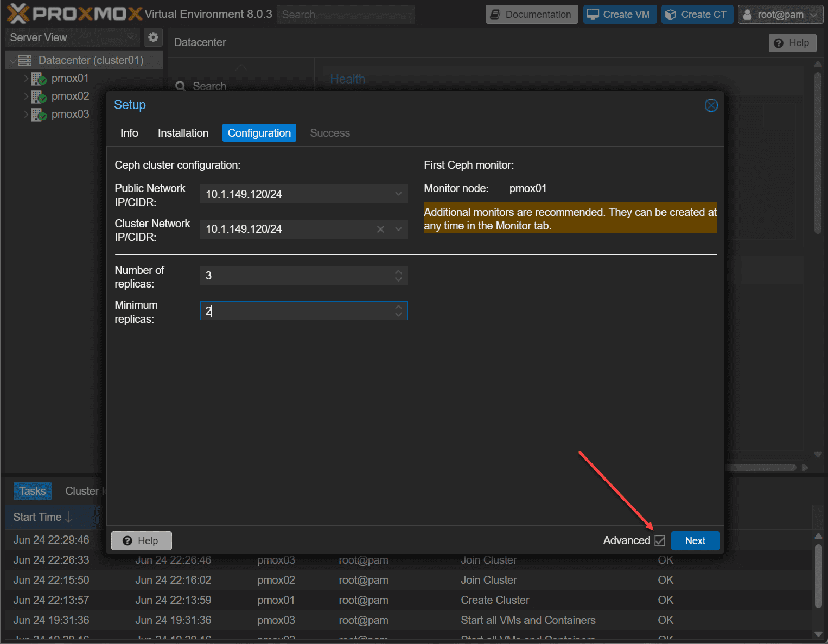828x644 pixels.
Task: Open Public Network IP/CIDR dropdown
Action: pos(398,194)
